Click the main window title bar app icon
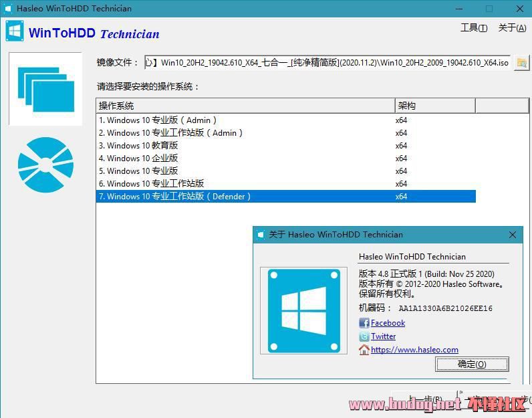The image size is (532, 418). coord(7,9)
